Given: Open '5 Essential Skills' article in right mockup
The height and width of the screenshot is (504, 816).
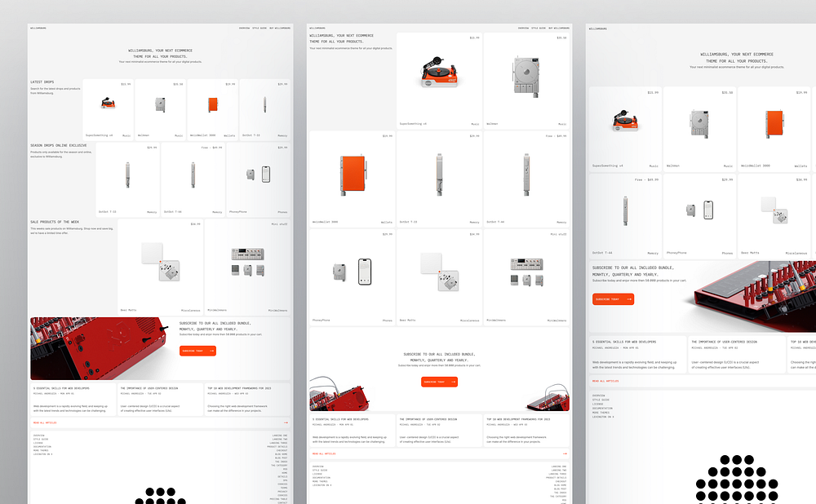Looking at the screenshot, I should click(x=637, y=355).
